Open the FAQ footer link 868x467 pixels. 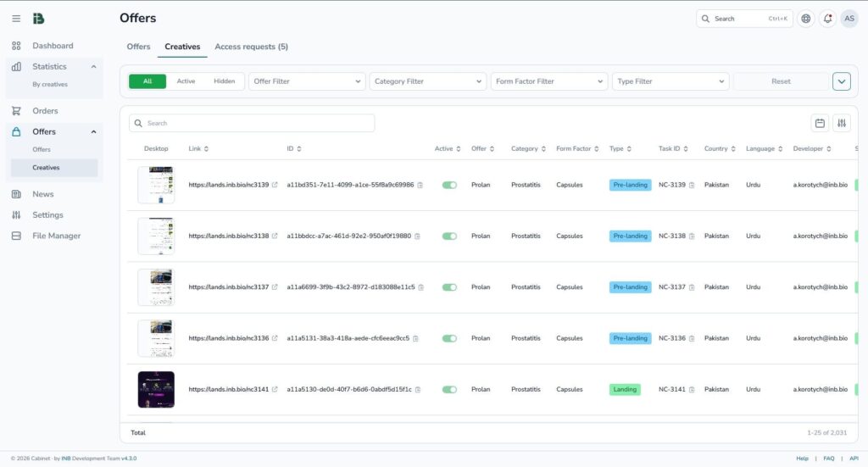[829, 459]
